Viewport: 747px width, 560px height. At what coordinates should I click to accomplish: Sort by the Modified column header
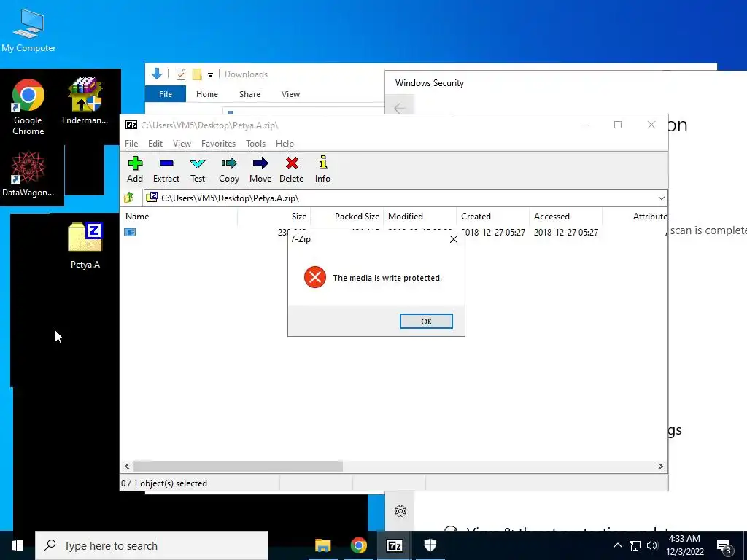(x=419, y=216)
